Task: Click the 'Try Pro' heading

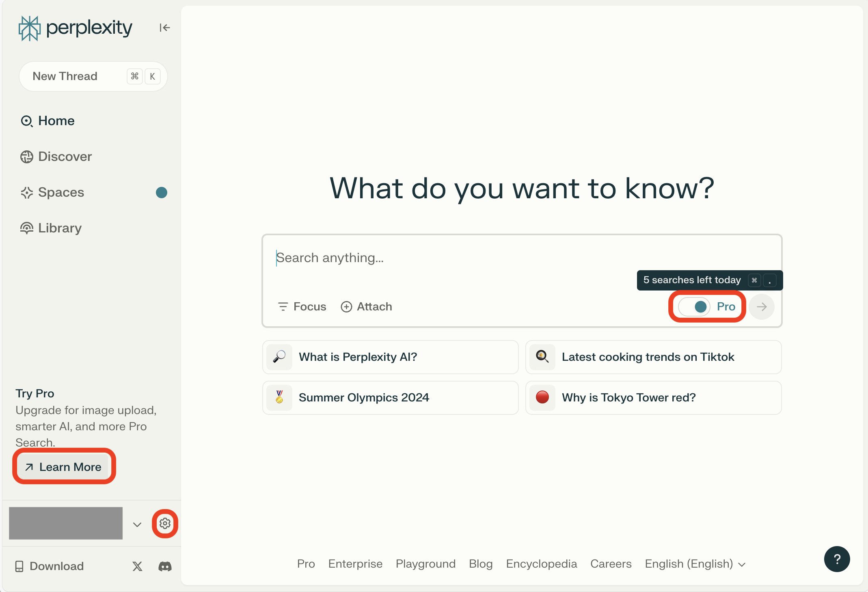Action: pyautogui.click(x=35, y=394)
